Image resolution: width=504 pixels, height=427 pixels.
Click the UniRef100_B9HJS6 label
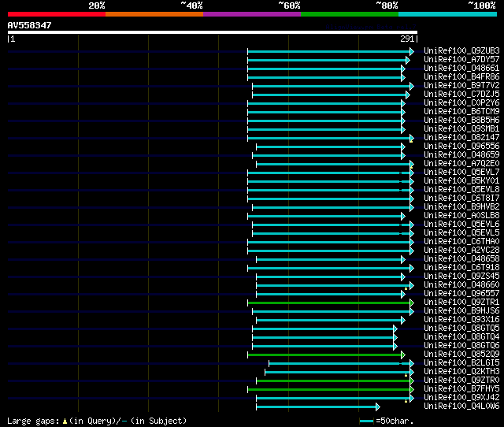(x=461, y=311)
